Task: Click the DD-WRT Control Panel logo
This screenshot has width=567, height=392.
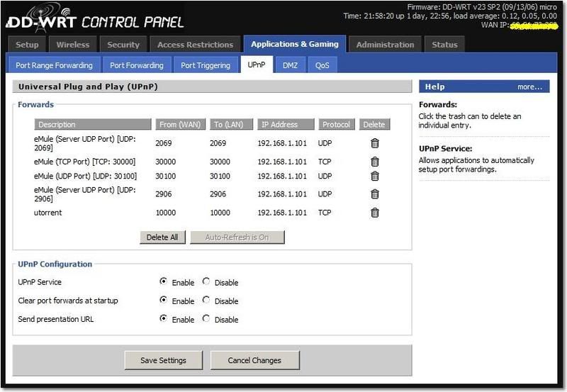Action: coord(95,18)
